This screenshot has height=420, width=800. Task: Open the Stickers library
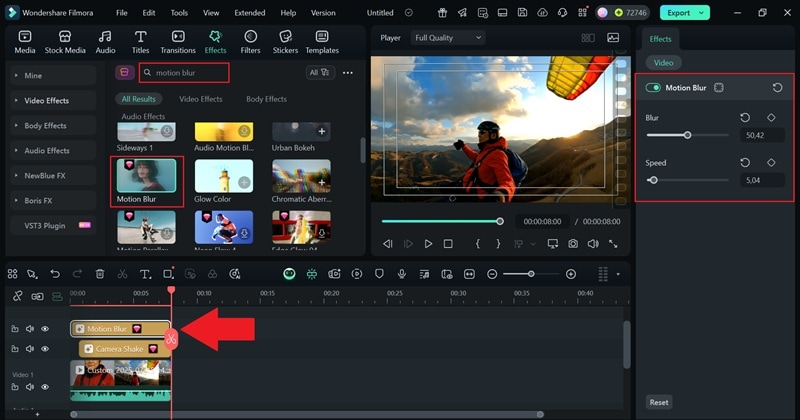click(285, 42)
